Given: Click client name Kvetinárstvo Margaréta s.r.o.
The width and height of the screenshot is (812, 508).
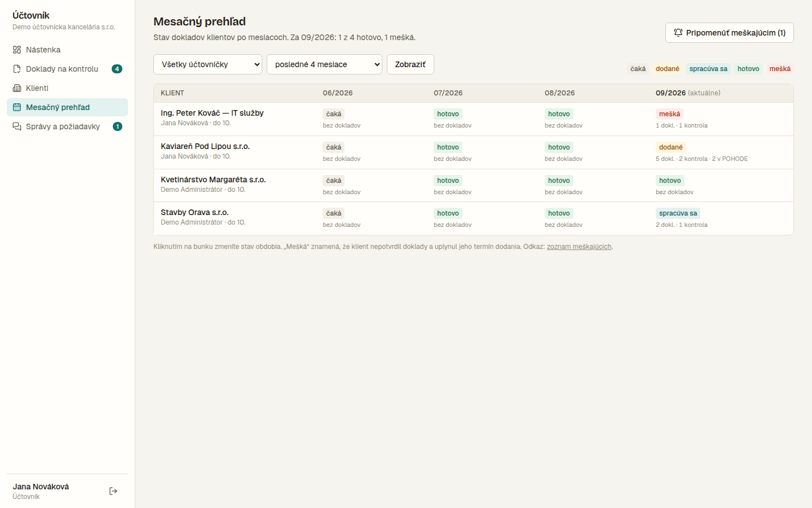Looking at the screenshot, I should 213,179.
